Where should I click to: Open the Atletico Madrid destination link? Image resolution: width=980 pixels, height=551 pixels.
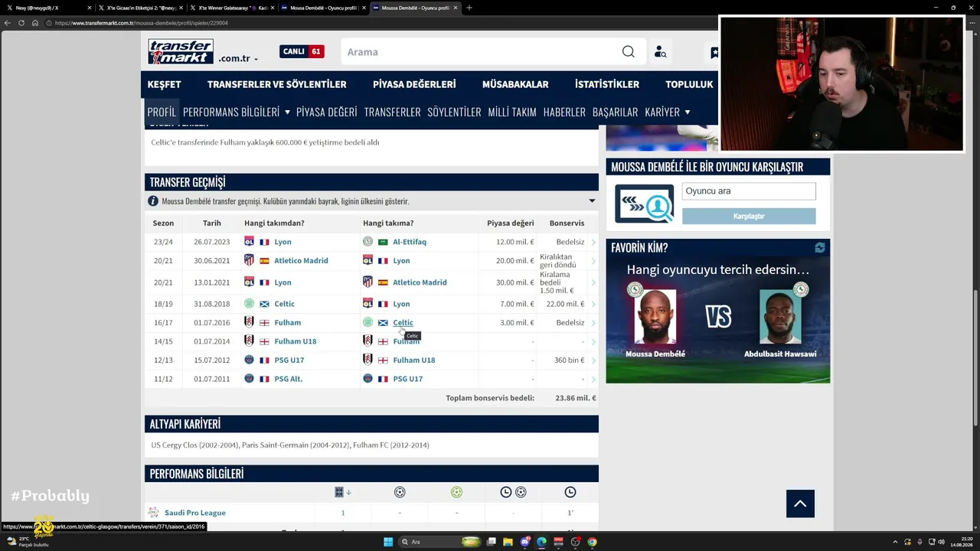tap(420, 282)
